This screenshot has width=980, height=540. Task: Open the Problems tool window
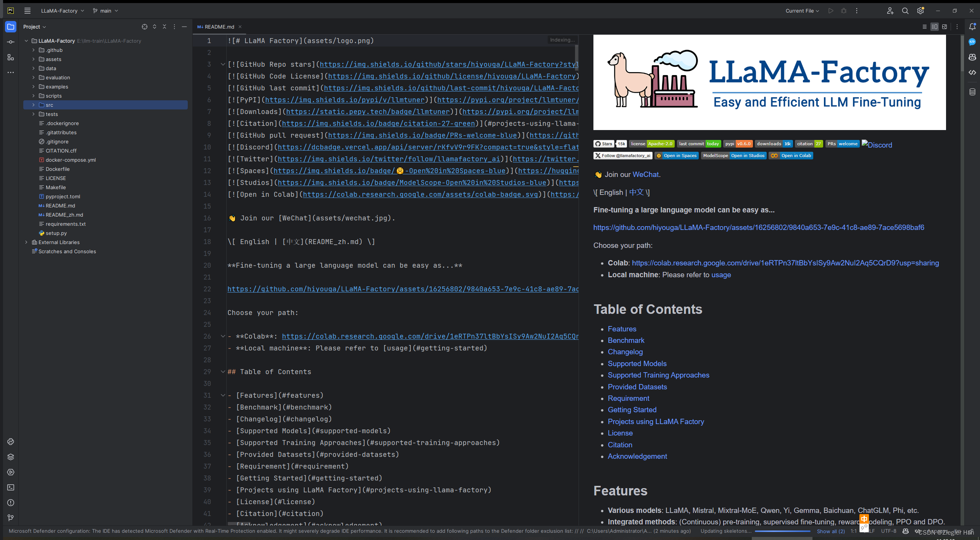[11, 503]
